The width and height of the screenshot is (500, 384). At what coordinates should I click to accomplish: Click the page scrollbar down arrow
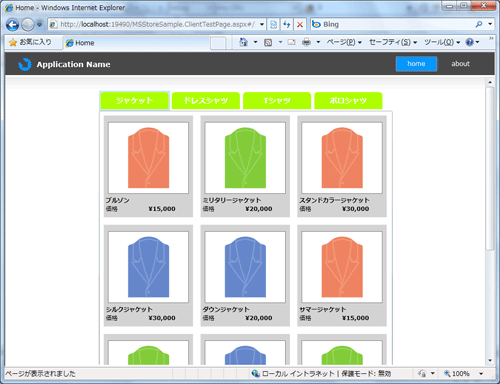pyautogui.click(x=490, y=360)
